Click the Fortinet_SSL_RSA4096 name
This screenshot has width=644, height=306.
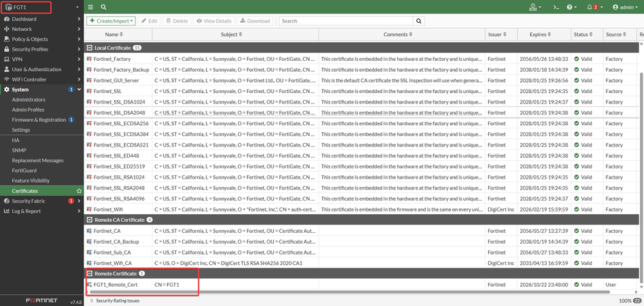(119, 199)
